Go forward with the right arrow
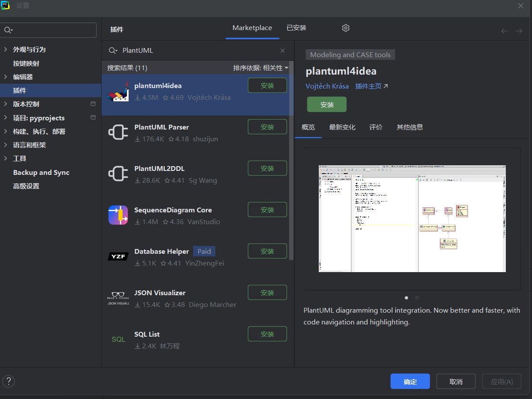Screen dimensions: 532x399 (519, 31)
